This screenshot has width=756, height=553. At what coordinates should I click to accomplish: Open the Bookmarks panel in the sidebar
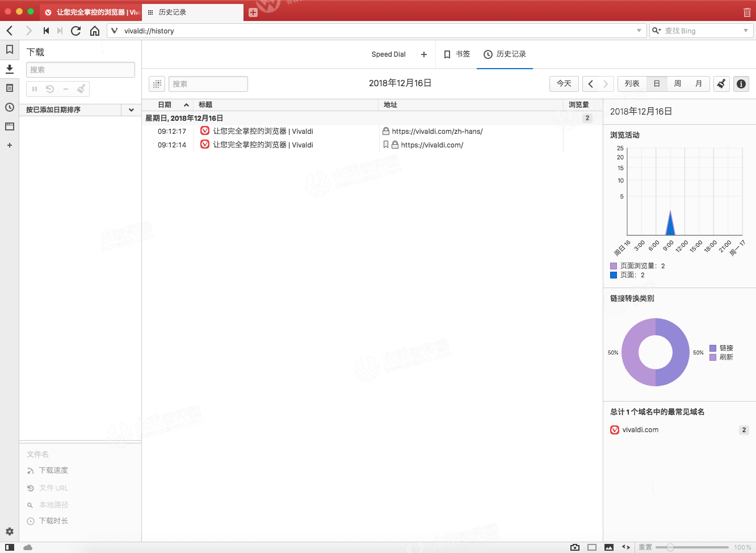9,49
